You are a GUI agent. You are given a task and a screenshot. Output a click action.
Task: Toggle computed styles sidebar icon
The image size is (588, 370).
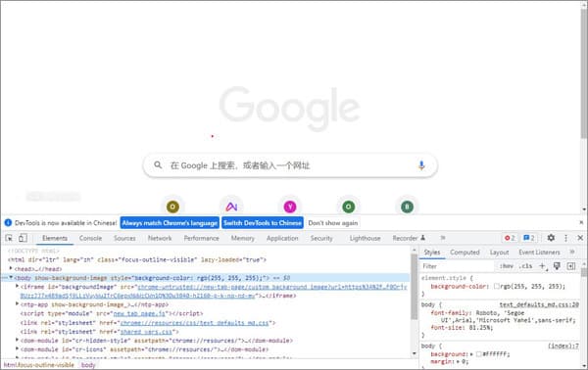tap(571, 266)
